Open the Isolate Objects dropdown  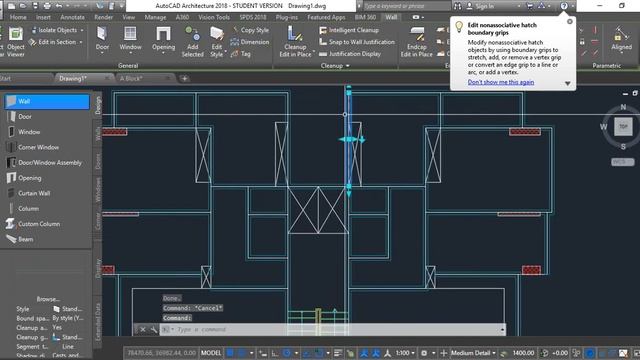click(x=82, y=30)
